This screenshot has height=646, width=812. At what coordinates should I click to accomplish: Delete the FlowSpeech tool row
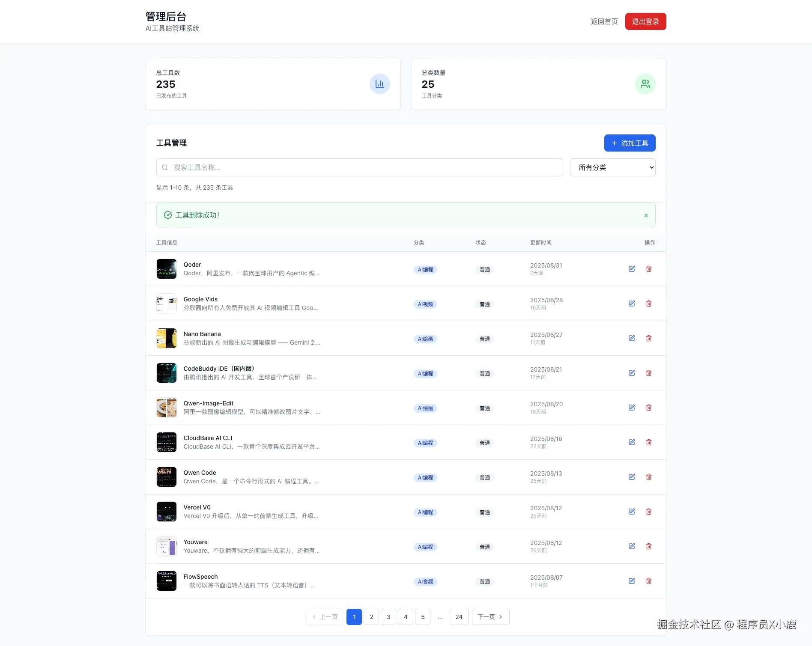click(649, 581)
